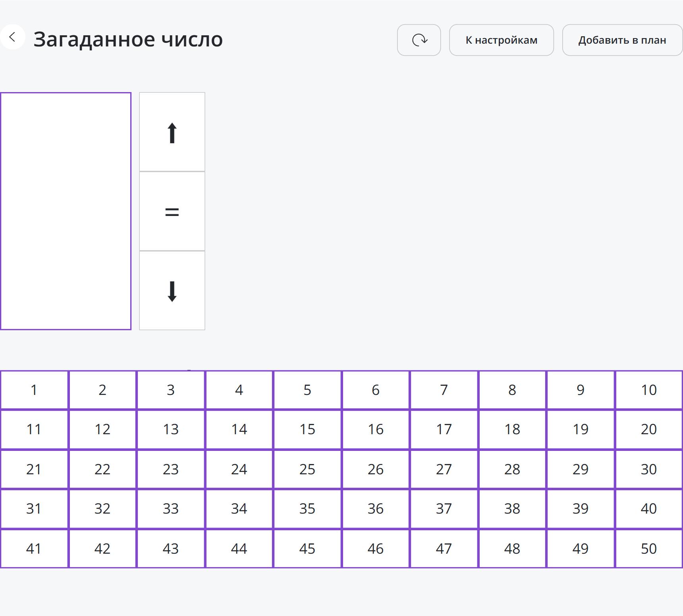Pick number 14 cell

pos(239,429)
